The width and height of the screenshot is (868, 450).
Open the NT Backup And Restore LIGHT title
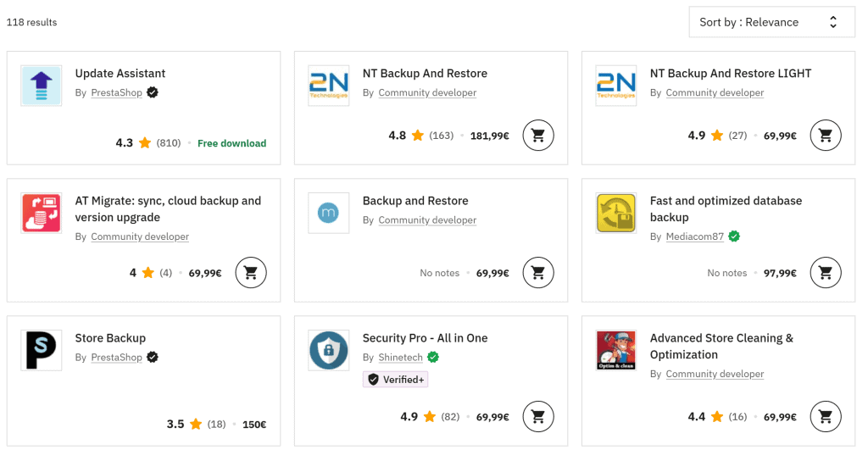coord(730,73)
